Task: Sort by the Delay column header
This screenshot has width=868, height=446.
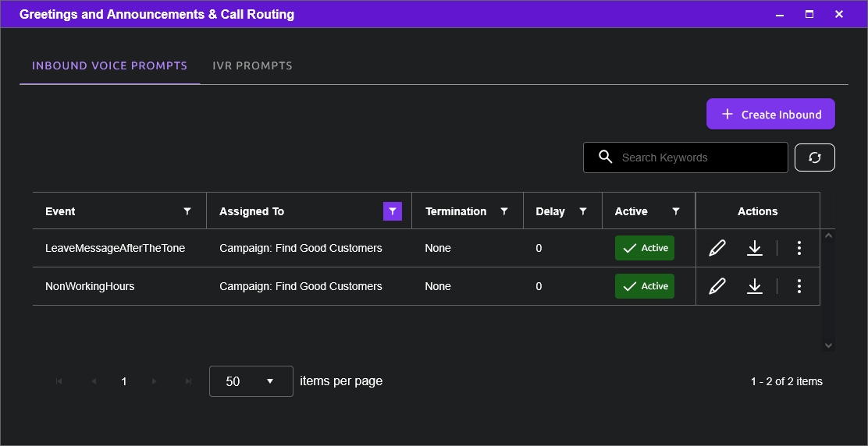Action: click(x=550, y=211)
